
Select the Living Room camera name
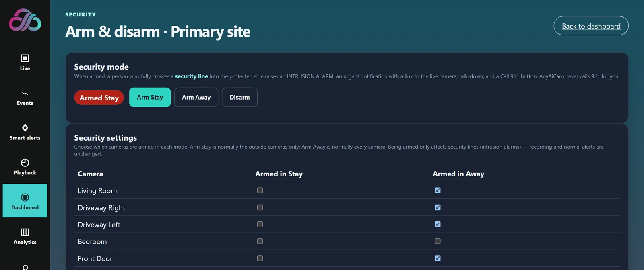coord(97,191)
